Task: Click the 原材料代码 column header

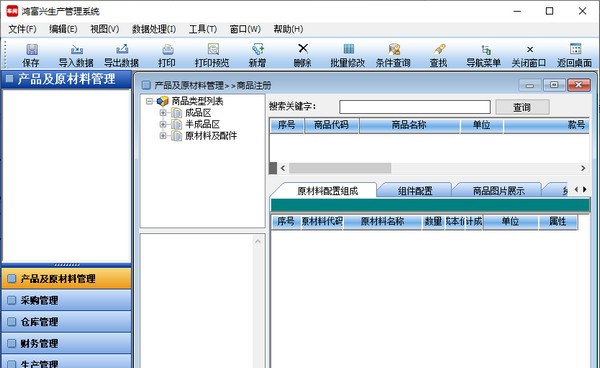Action: [321, 222]
